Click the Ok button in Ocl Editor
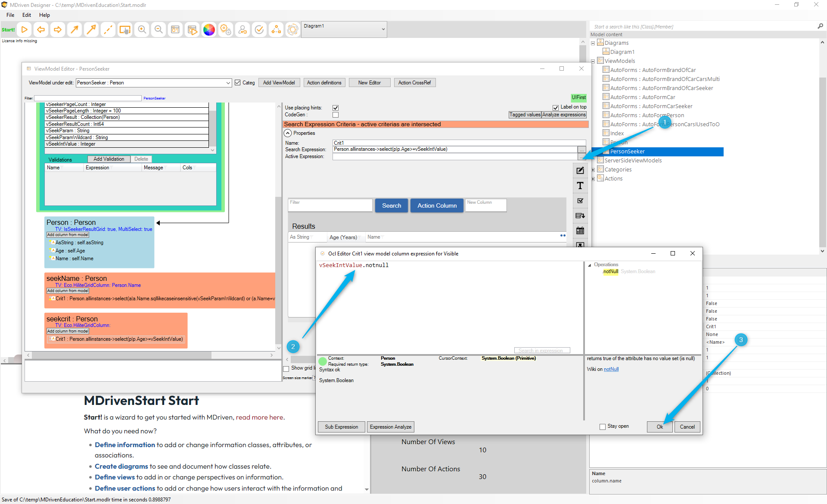The image size is (827, 504). pyautogui.click(x=659, y=426)
